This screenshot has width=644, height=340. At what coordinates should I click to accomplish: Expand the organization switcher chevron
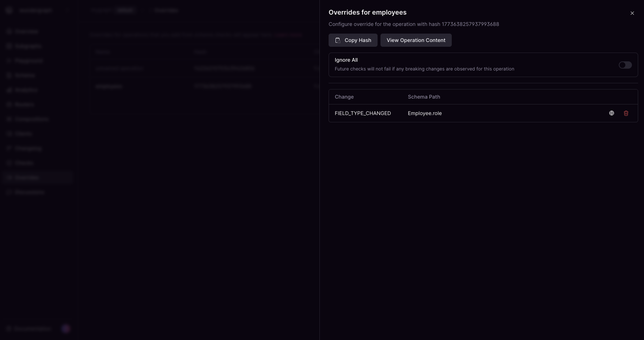pyautogui.click(x=67, y=10)
